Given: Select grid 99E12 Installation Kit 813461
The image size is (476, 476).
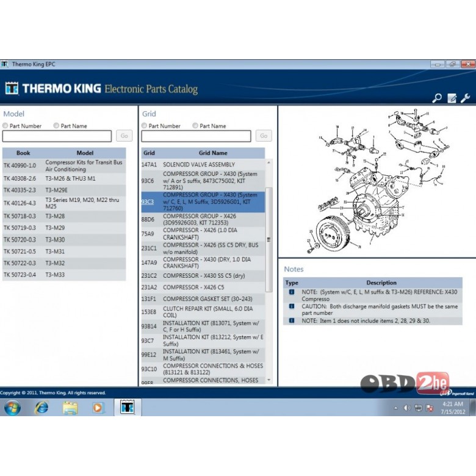Looking at the screenshot, I should pos(203,355).
